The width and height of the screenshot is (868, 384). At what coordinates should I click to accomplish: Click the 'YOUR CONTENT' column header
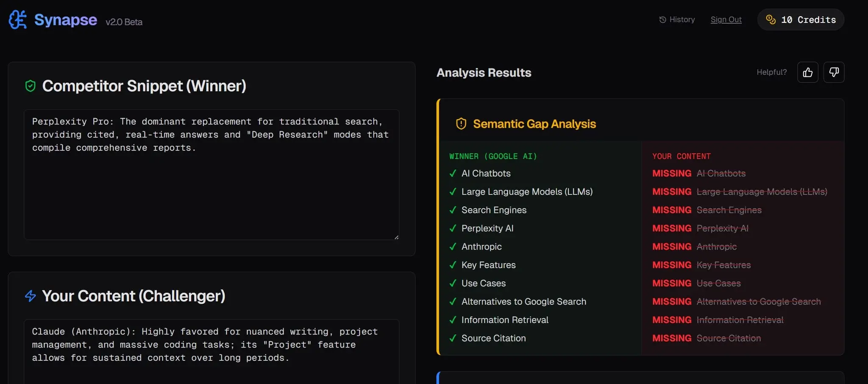(x=682, y=156)
